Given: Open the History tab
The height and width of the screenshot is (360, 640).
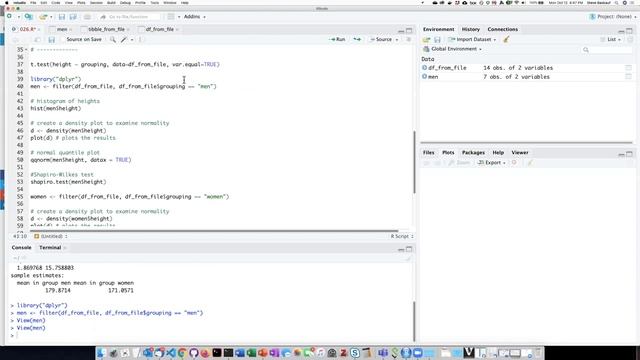Looking at the screenshot, I should pos(471,29).
